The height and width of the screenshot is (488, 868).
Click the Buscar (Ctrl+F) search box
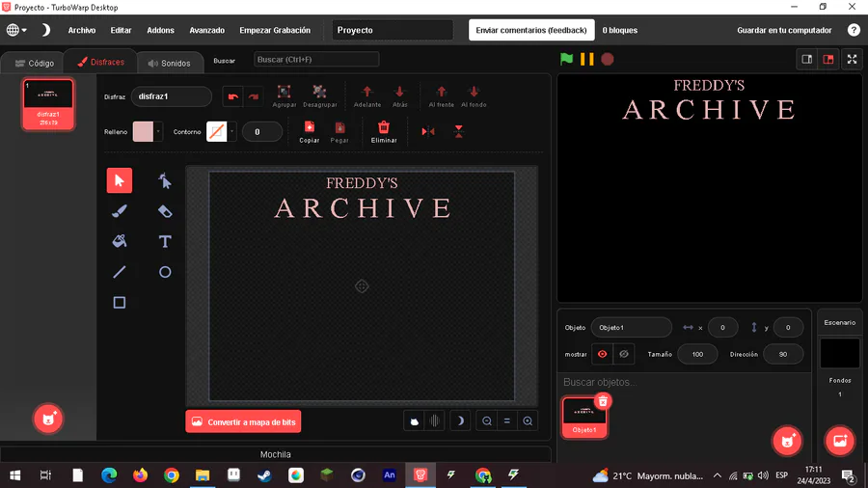[316, 59]
